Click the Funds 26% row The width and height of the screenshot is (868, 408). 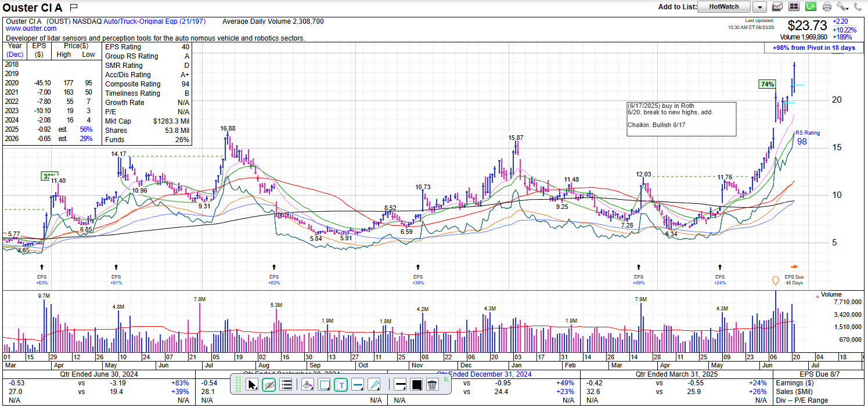click(147, 140)
